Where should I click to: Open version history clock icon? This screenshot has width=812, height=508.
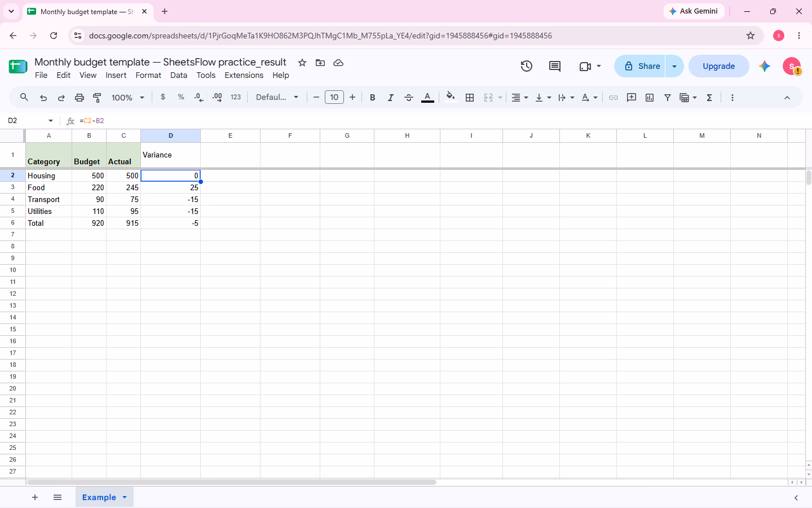pos(527,66)
